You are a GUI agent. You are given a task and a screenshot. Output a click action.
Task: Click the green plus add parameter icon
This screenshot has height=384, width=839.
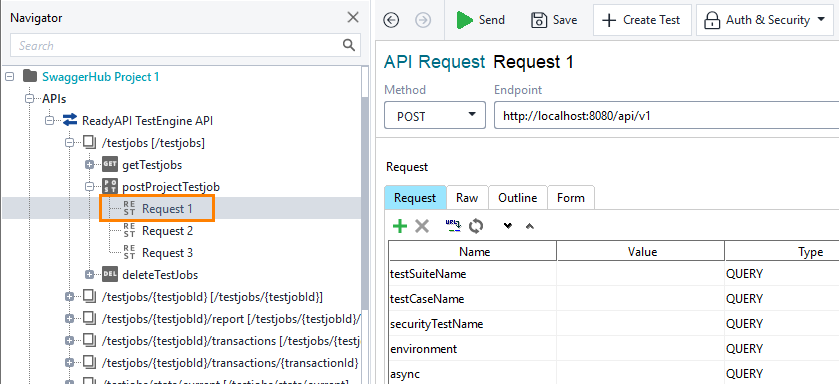[400, 226]
